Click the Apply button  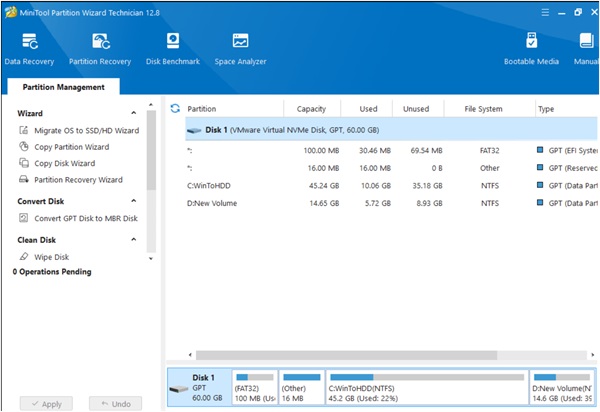(x=46, y=404)
